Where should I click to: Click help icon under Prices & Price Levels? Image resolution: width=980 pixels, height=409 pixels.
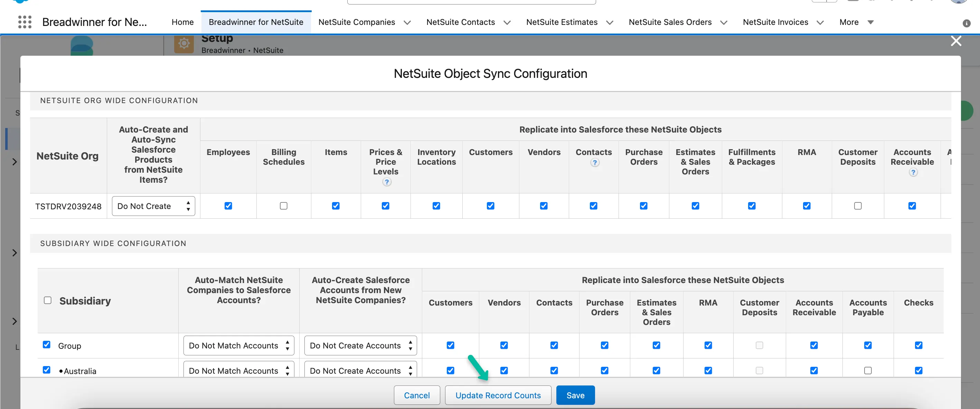pos(387,182)
